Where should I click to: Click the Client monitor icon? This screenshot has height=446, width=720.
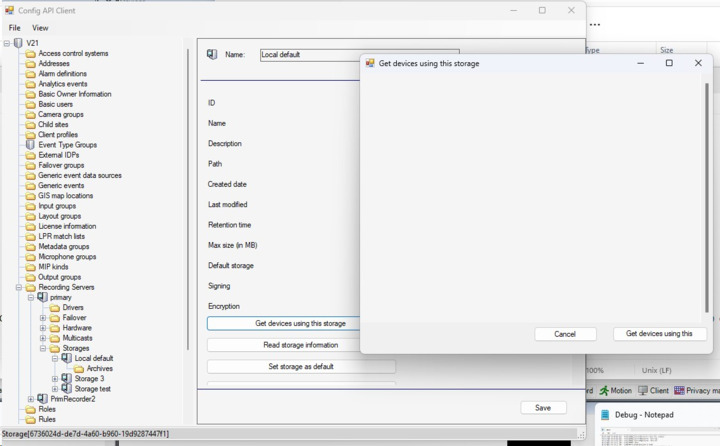[643, 391]
